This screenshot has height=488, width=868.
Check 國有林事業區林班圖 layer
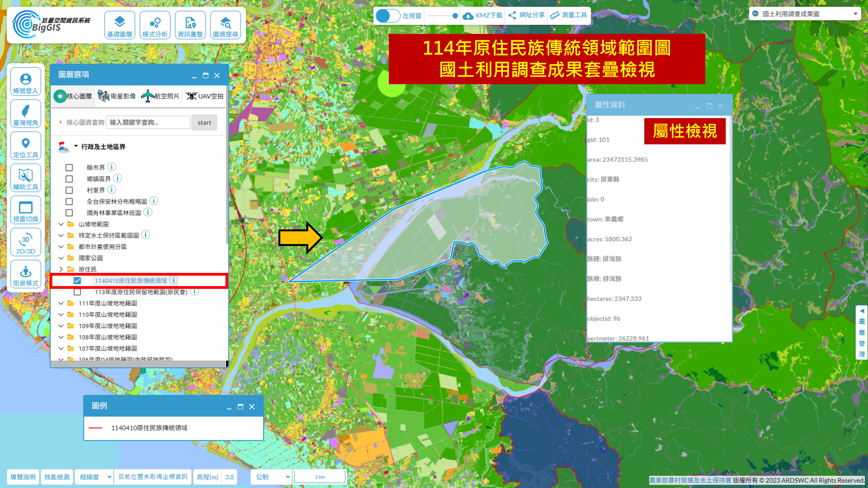(x=69, y=213)
